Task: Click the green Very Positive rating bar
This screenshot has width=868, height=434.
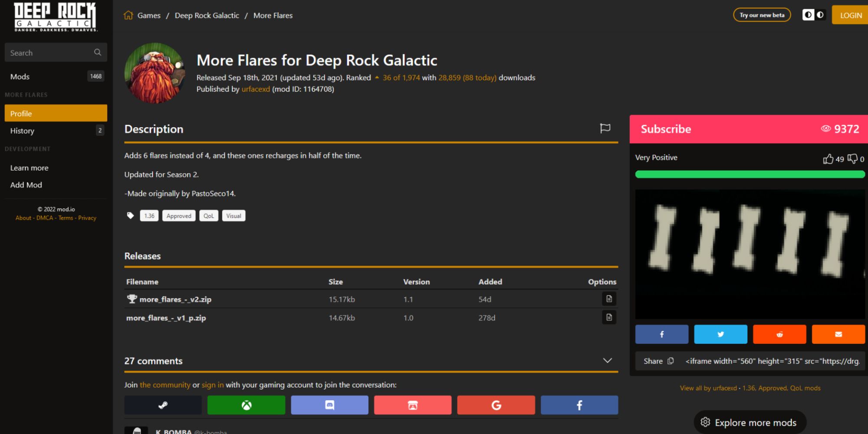Action: (750, 174)
